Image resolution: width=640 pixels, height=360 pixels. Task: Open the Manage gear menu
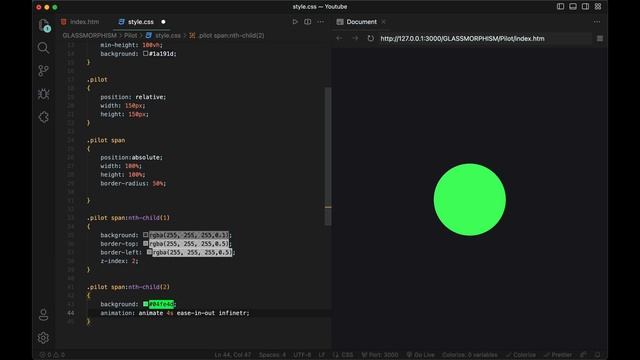click(x=43, y=338)
